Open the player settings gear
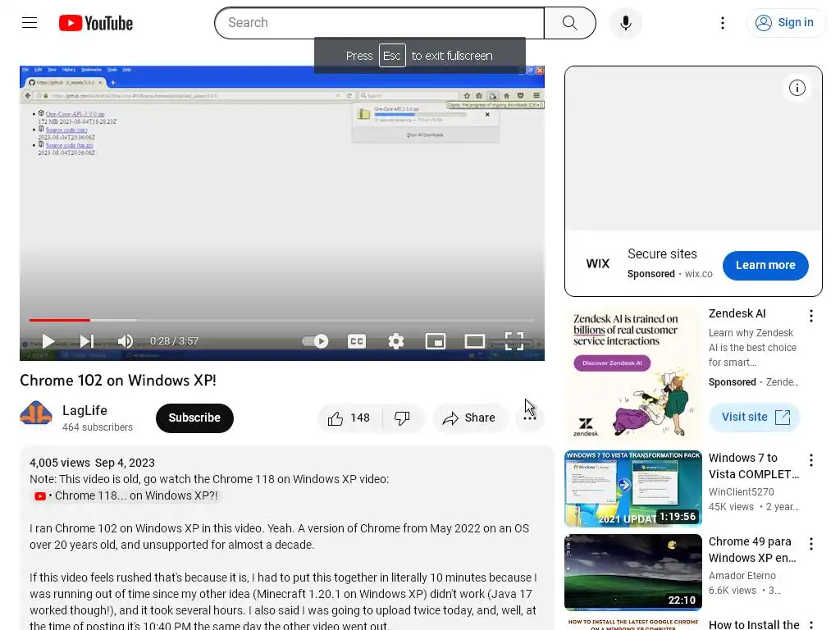Image resolution: width=840 pixels, height=630 pixels. (x=396, y=341)
